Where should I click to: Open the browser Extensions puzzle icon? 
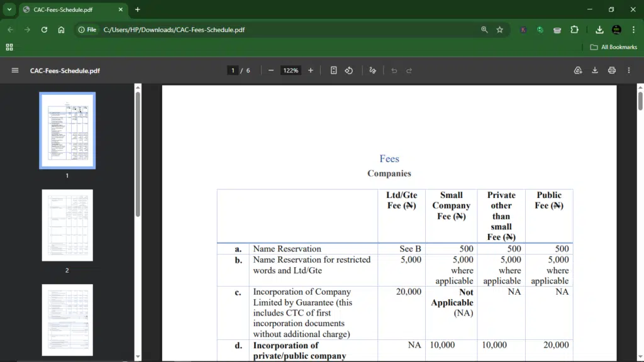point(574,30)
